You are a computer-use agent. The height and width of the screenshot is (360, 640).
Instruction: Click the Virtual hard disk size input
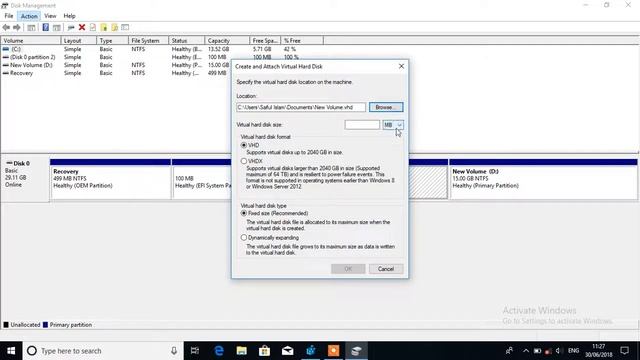(362, 125)
